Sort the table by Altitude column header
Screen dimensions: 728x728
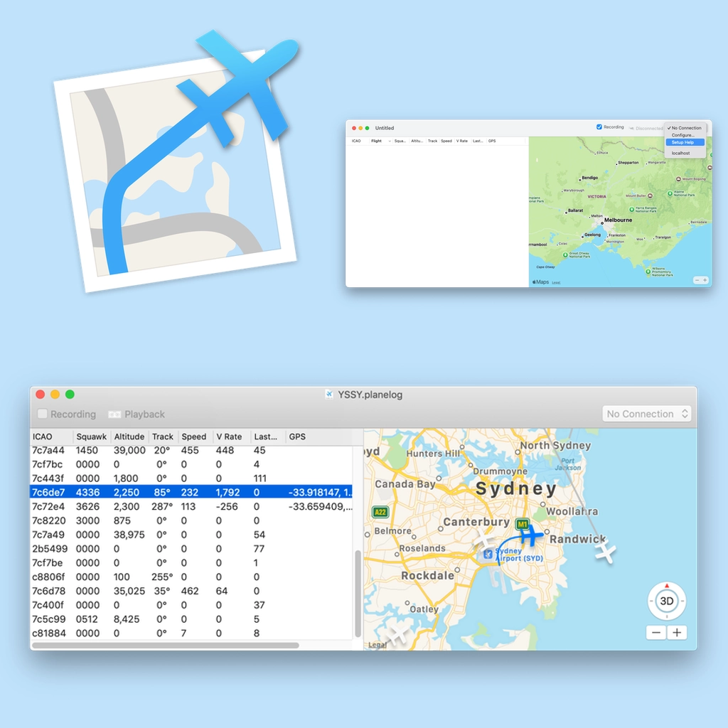click(129, 437)
